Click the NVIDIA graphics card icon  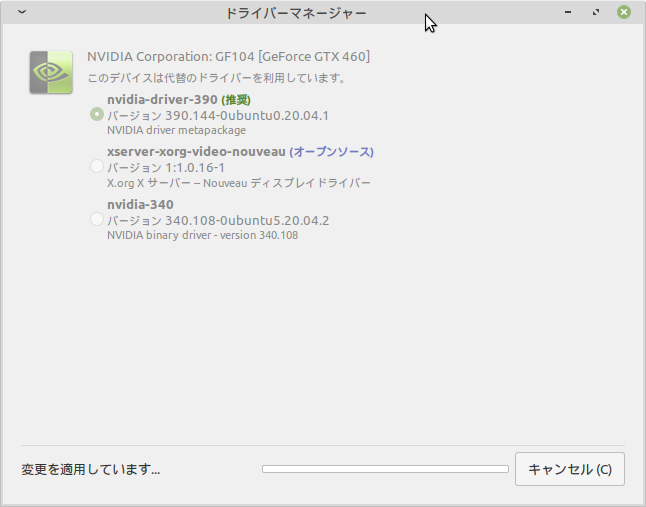pyautogui.click(x=51, y=72)
